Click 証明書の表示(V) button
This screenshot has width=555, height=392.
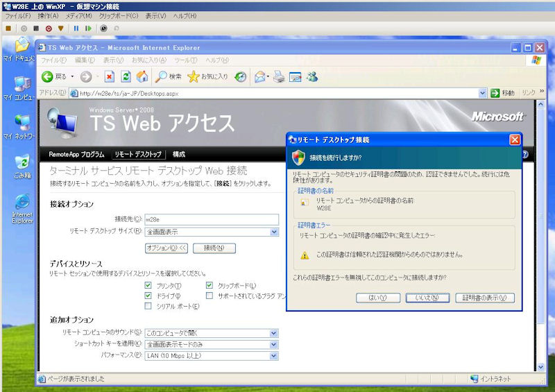point(485,298)
